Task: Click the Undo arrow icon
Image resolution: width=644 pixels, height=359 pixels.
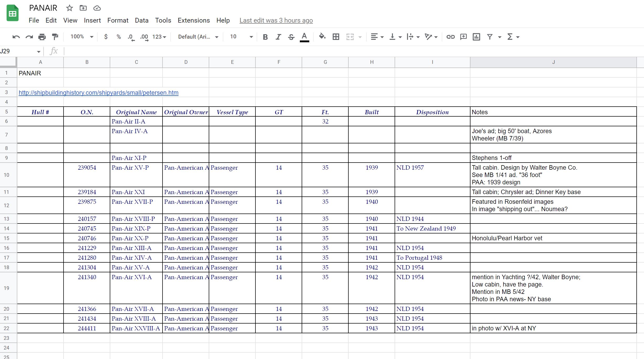Action: coord(16,37)
